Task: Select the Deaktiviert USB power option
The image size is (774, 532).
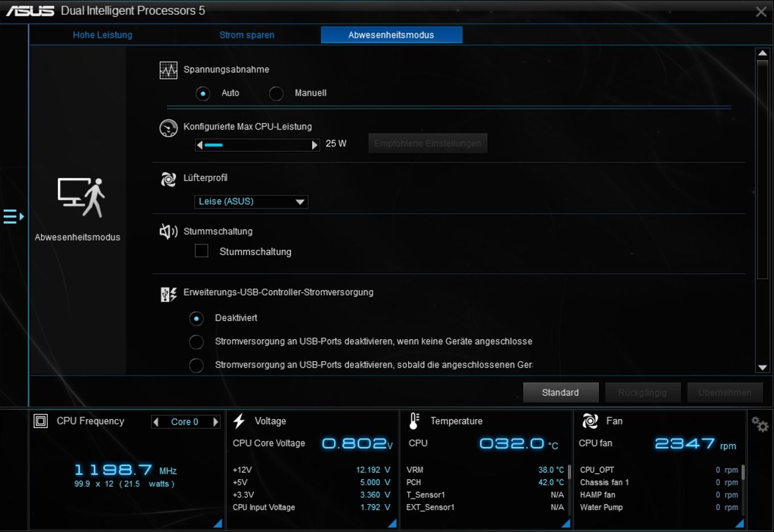Action: click(196, 319)
